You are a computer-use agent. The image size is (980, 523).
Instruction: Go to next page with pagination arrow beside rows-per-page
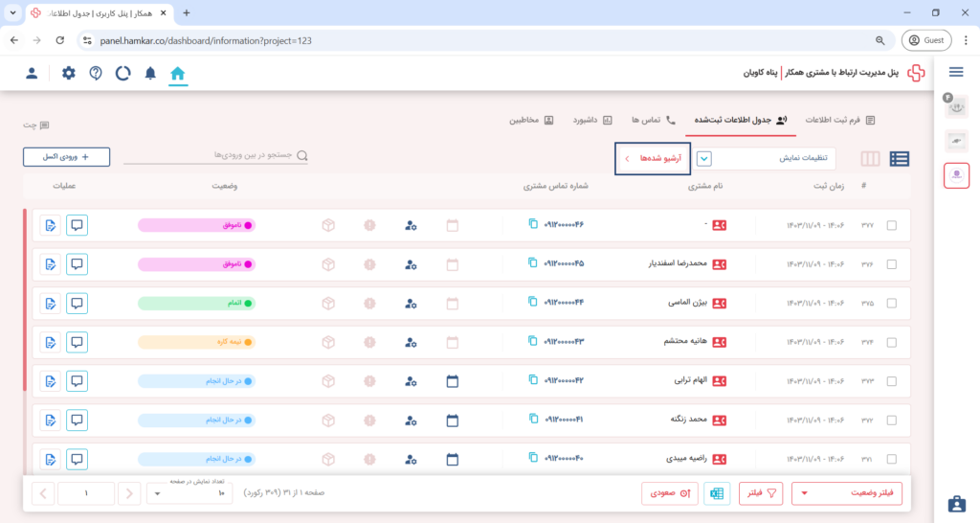129,493
